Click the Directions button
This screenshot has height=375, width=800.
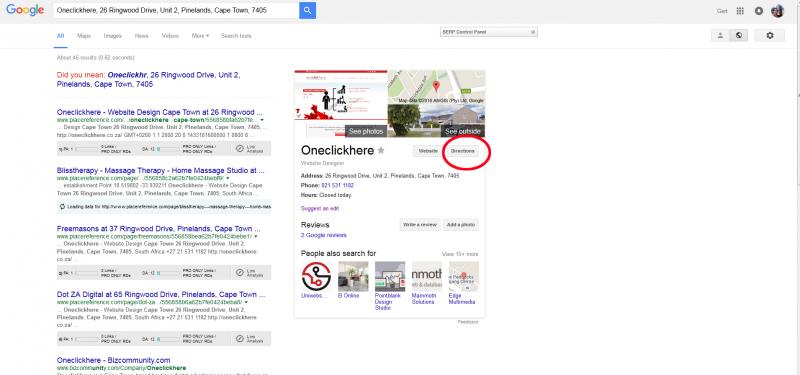pos(462,151)
